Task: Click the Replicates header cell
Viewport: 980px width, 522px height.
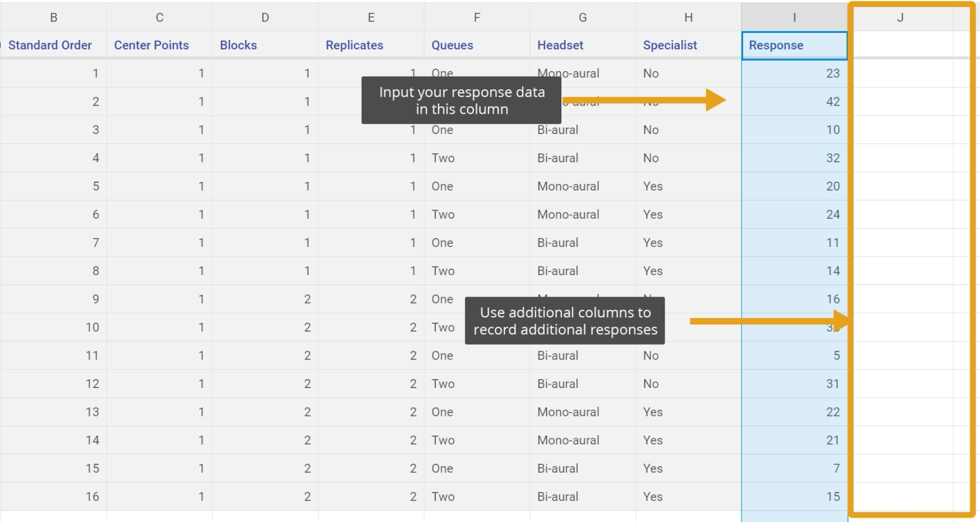Action: (371, 45)
